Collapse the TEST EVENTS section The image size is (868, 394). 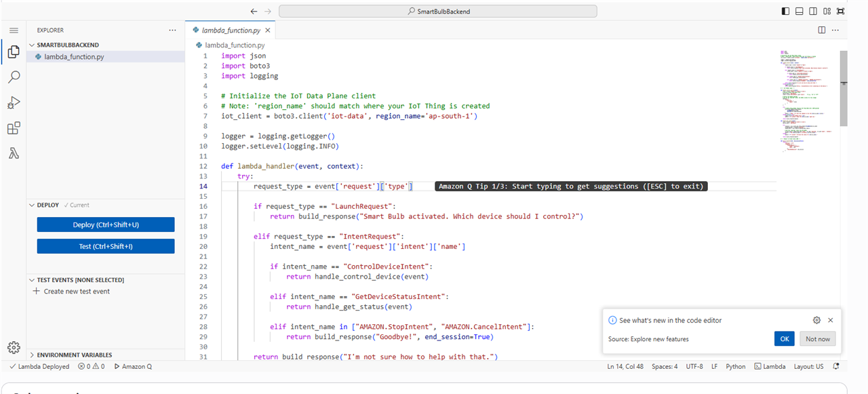(106, 280)
